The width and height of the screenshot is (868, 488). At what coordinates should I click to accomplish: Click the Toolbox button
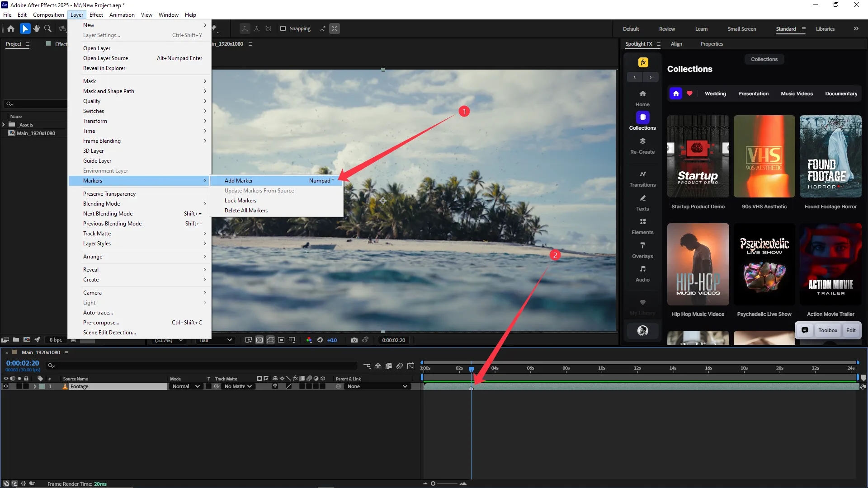pos(827,330)
